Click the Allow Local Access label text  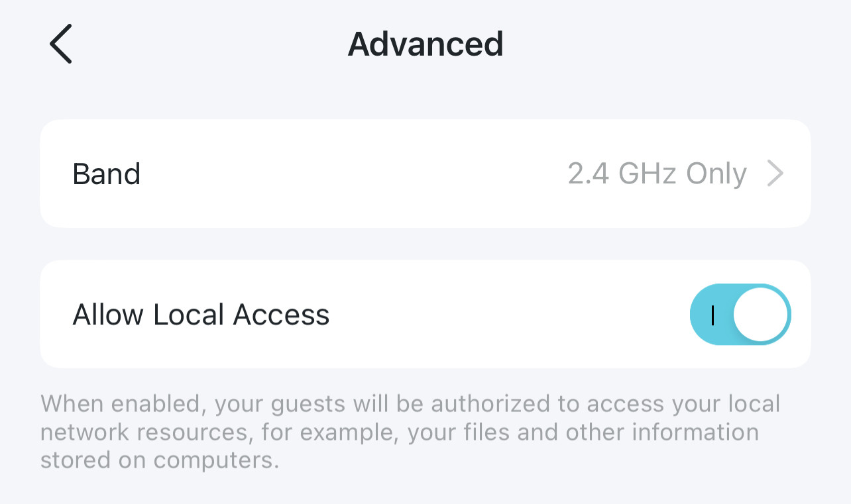point(201,315)
